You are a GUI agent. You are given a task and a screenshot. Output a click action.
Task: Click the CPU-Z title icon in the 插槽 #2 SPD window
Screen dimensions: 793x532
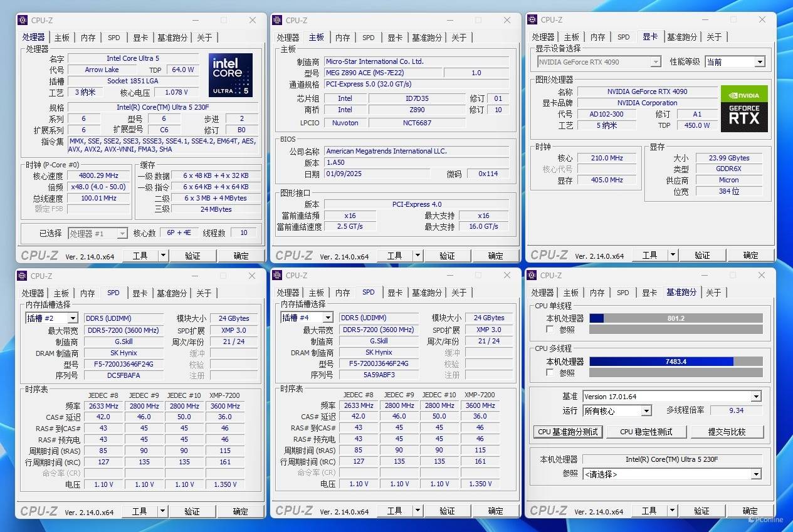point(22,276)
